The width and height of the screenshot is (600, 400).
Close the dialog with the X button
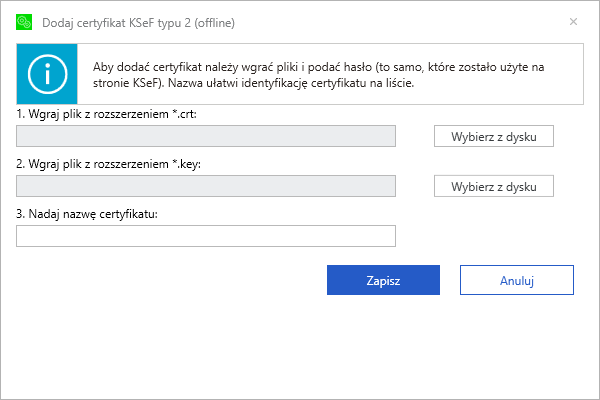[x=573, y=21]
